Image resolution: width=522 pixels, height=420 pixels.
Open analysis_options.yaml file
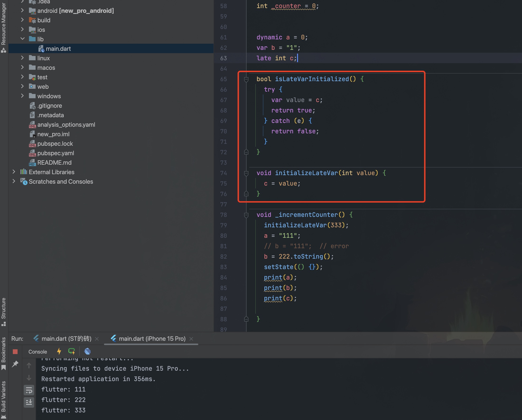(66, 125)
